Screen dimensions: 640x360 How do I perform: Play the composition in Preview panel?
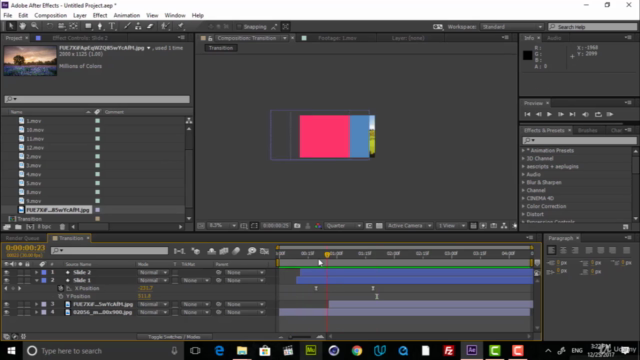click(549, 115)
